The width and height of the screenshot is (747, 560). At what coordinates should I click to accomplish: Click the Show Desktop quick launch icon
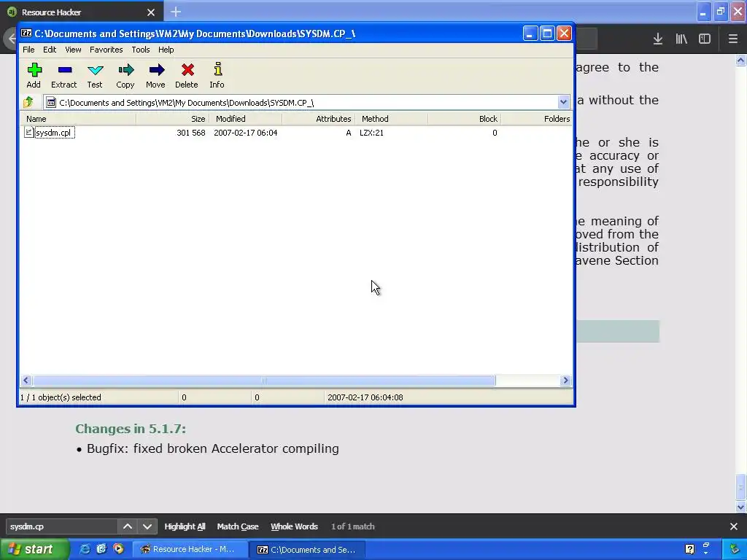101,549
